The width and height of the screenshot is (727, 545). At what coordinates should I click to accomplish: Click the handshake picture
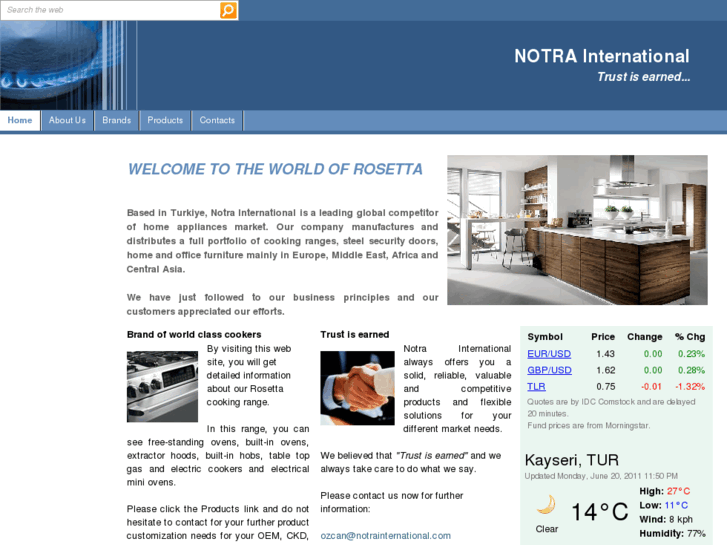[x=357, y=388]
